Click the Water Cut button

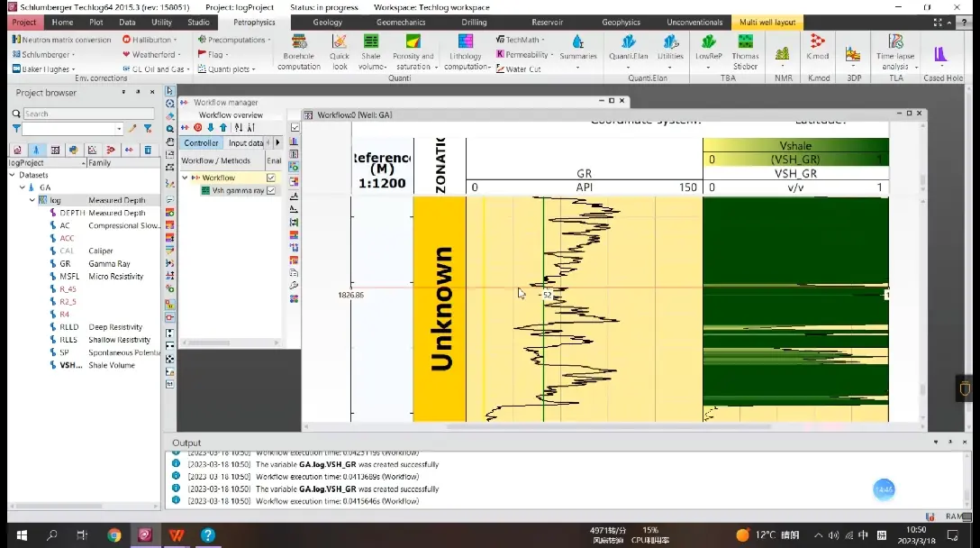pyautogui.click(x=518, y=68)
